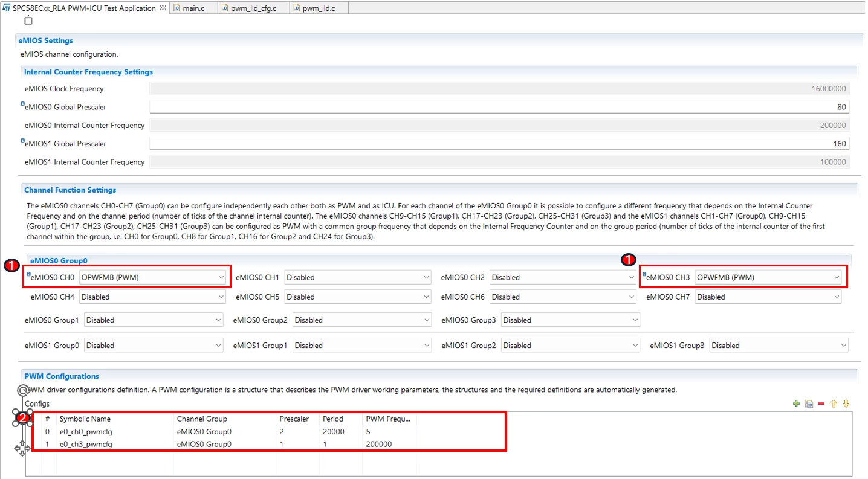Click the PWM Configurations section header
The width and height of the screenshot is (868, 479).
coord(62,376)
